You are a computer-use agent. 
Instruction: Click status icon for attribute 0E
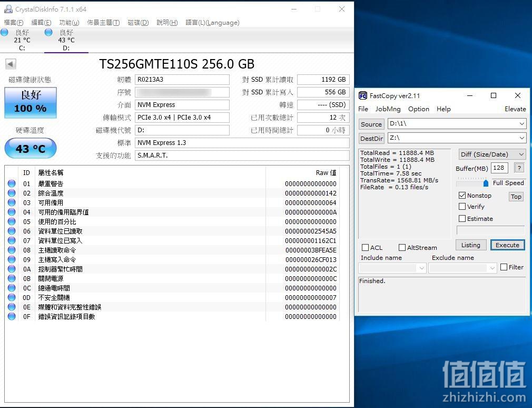(x=12, y=307)
